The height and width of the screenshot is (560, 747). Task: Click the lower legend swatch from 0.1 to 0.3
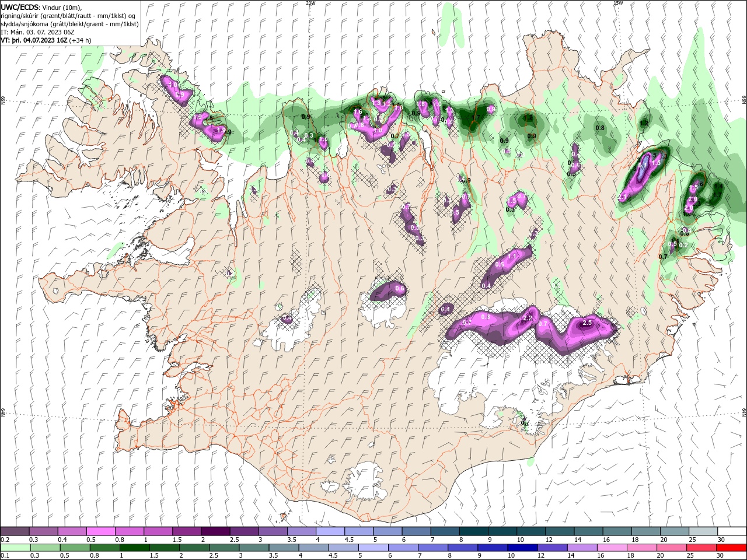(x=15, y=548)
